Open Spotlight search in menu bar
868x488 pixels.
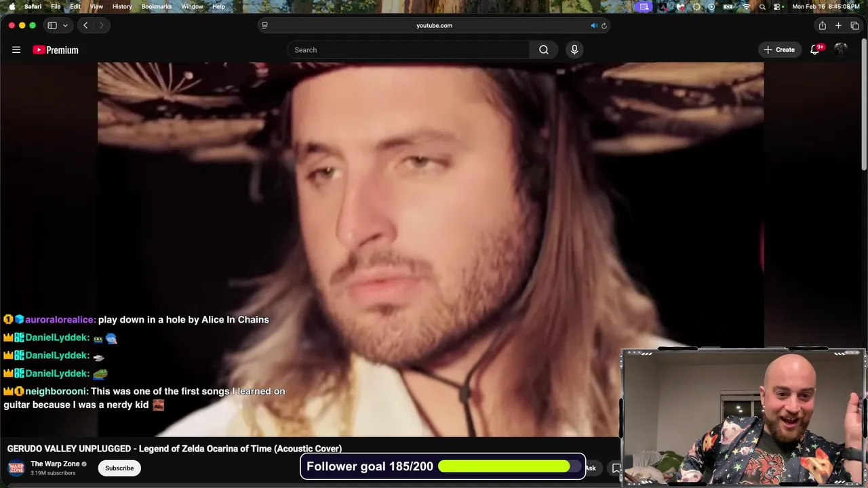pyautogui.click(x=762, y=6)
